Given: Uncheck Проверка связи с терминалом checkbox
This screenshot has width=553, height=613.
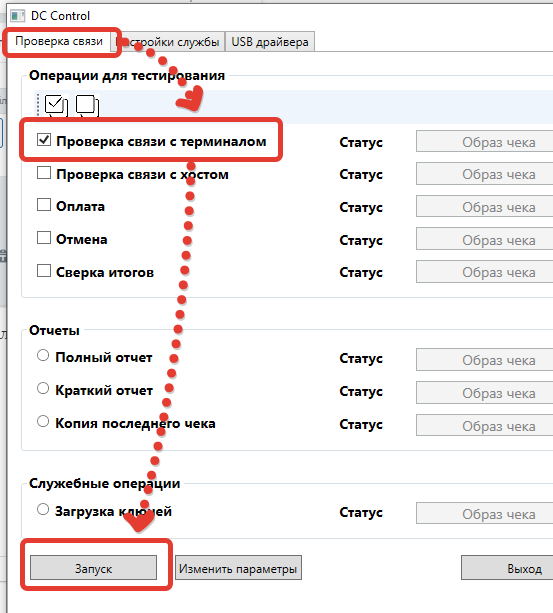Looking at the screenshot, I should click(44, 140).
